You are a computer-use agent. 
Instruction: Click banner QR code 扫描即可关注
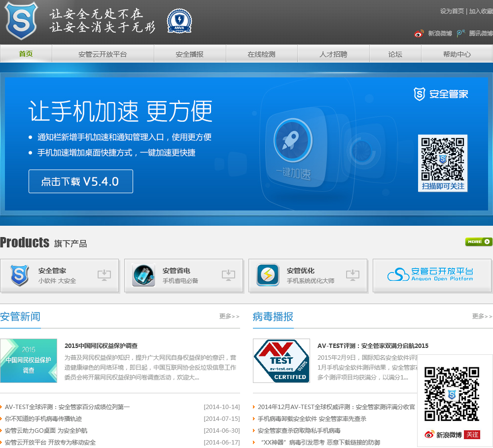click(443, 163)
